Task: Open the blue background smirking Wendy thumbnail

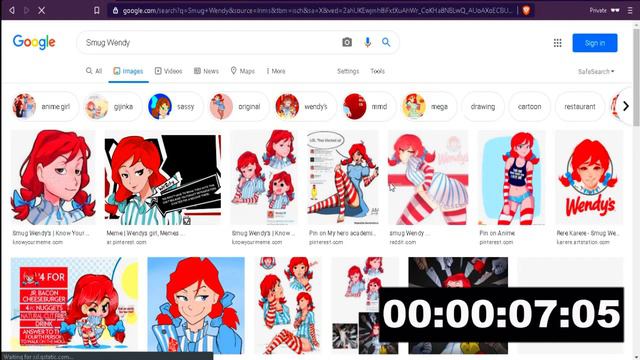Action: pyautogui.click(x=196, y=305)
